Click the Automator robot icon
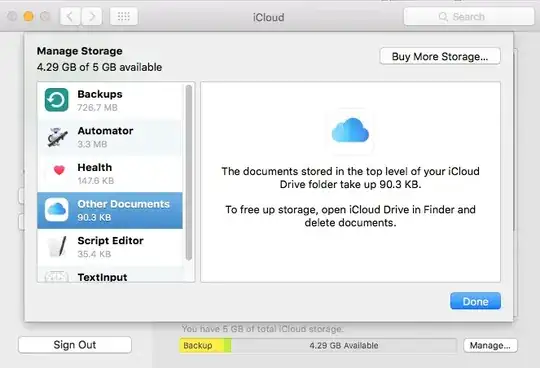Viewport: 540px width, 368px height. pos(57,137)
